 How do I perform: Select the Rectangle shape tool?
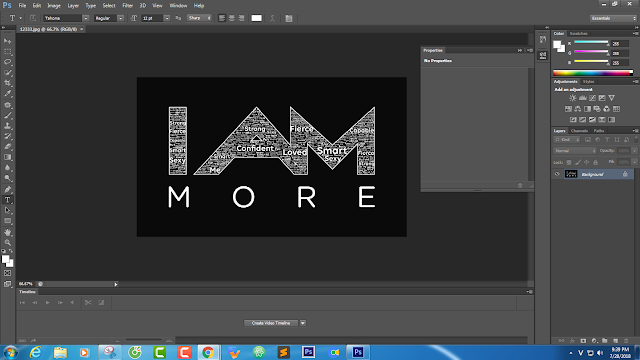7,221
